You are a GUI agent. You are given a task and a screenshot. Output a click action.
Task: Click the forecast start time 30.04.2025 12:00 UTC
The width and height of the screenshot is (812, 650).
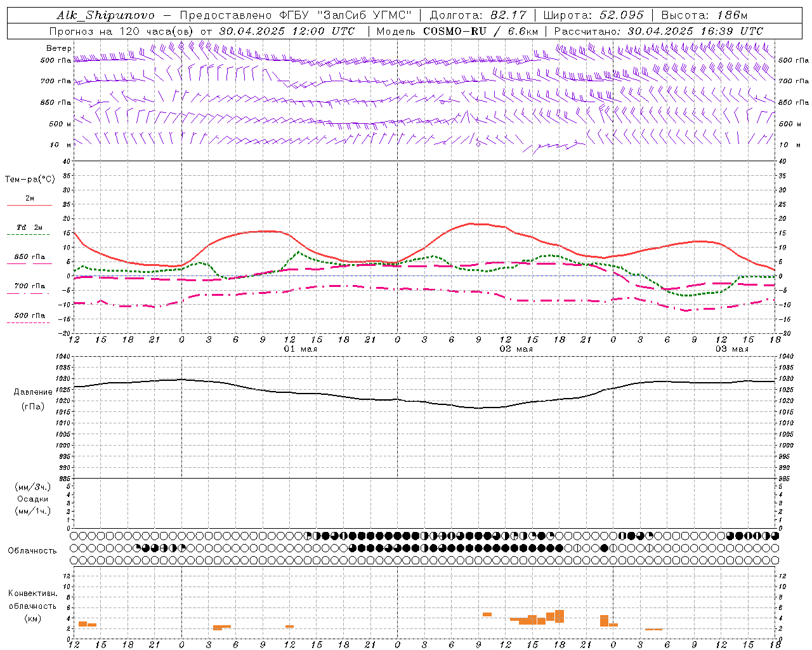(287, 31)
